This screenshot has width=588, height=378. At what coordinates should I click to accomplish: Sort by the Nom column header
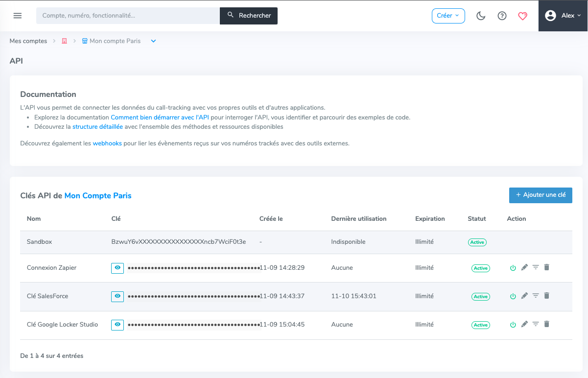coord(34,219)
